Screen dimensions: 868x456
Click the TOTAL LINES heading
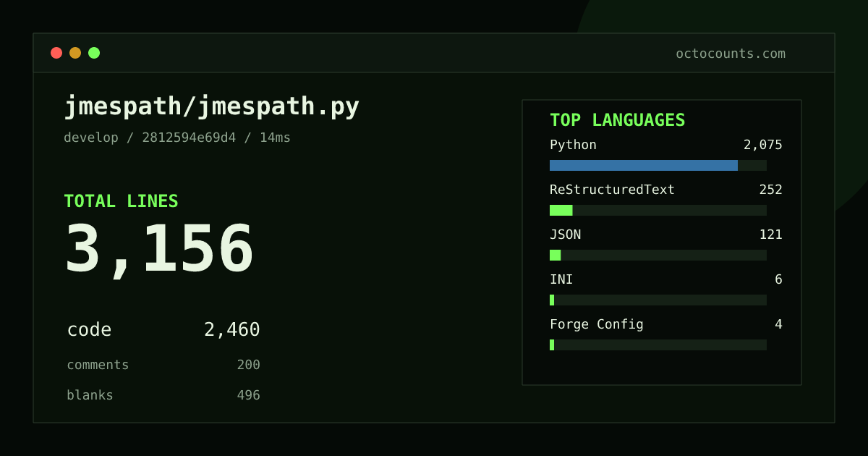(121, 201)
